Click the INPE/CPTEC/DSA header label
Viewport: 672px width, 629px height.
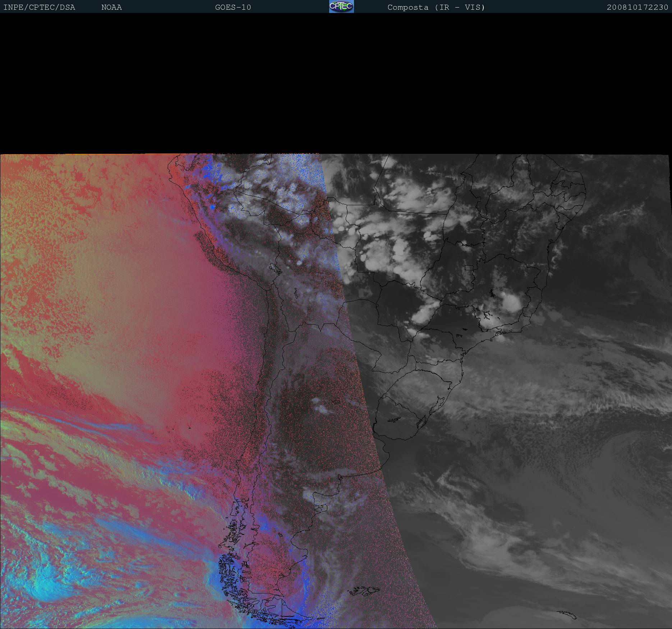tap(39, 8)
